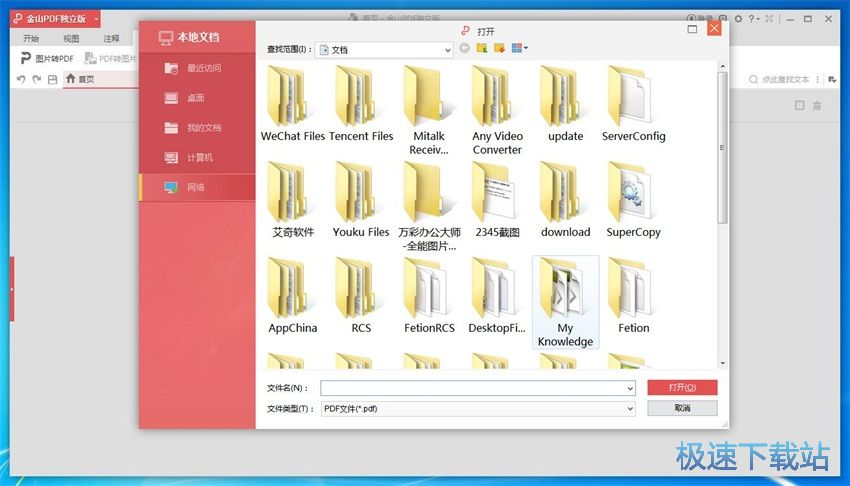Image resolution: width=850 pixels, height=486 pixels.
Task: Toggle fullscreen icon in main window
Action: tap(769, 18)
